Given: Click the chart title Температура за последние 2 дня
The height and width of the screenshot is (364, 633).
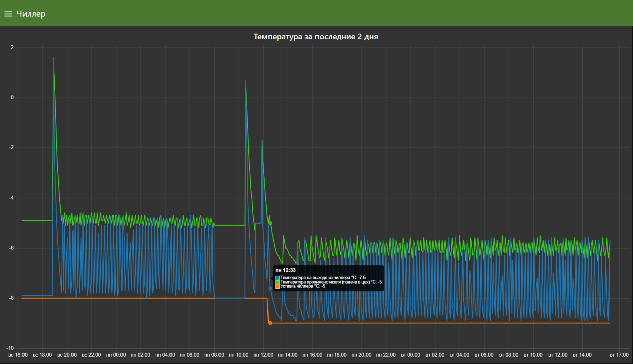Looking at the screenshot, I should pyautogui.click(x=315, y=37).
